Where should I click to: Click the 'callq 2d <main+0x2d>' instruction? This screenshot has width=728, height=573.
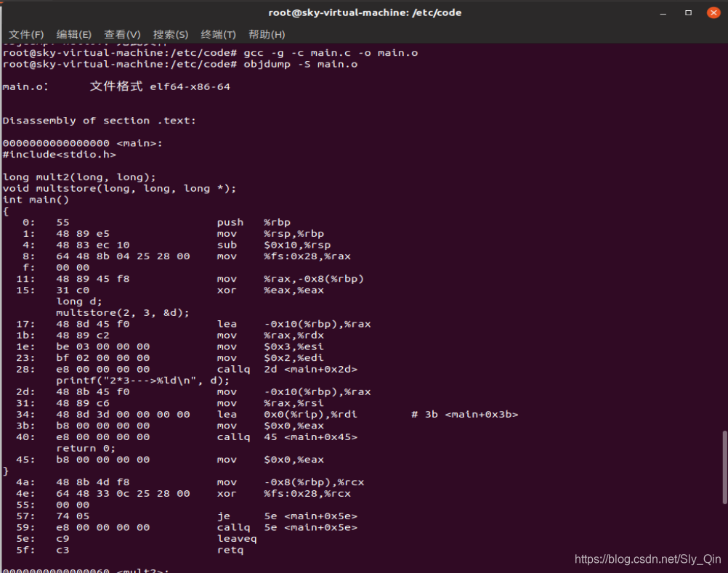pyautogui.click(x=287, y=370)
